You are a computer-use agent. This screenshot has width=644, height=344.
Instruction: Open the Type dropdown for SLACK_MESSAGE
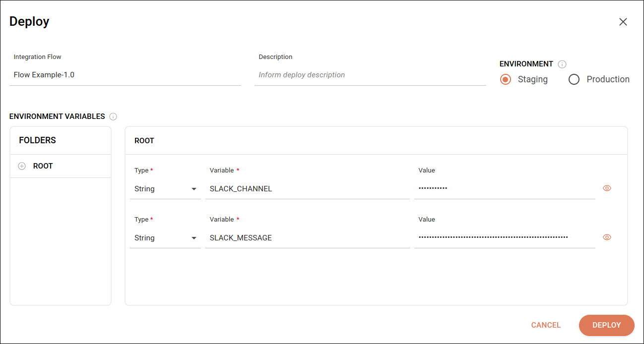click(x=165, y=238)
